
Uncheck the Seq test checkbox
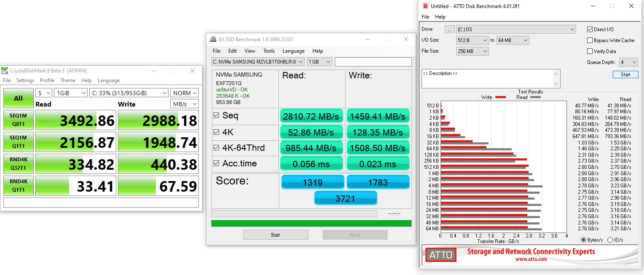216,115
